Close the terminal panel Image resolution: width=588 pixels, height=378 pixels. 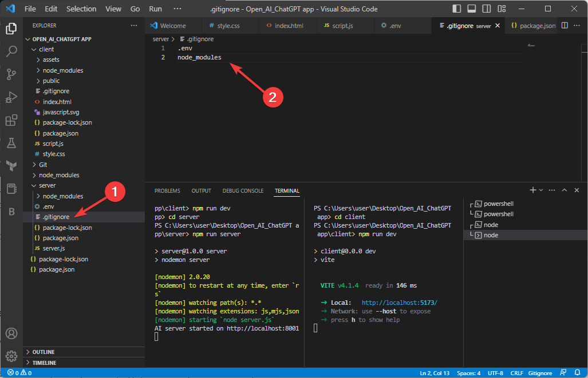pyautogui.click(x=577, y=190)
